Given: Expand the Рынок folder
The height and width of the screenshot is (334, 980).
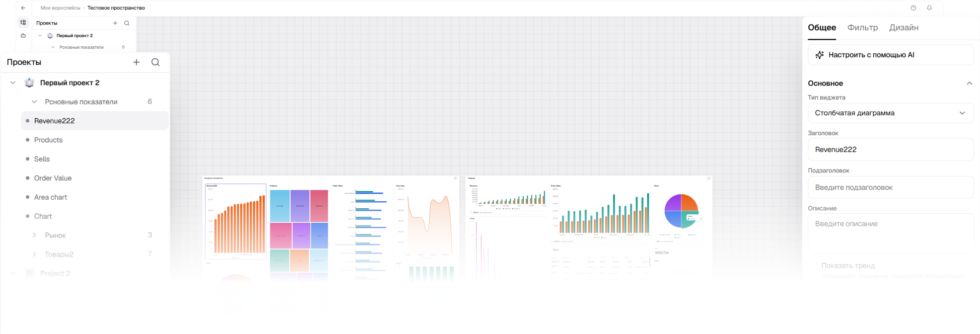Looking at the screenshot, I should click(x=34, y=235).
